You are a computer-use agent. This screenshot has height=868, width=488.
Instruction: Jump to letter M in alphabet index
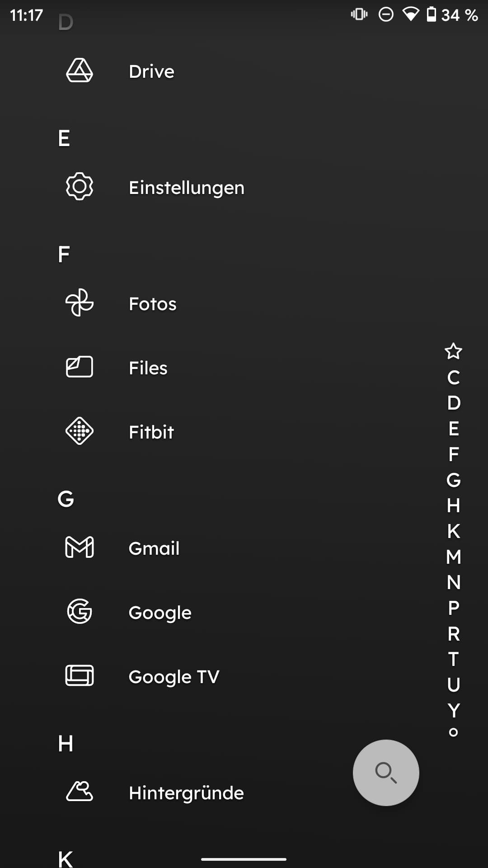(454, 557)
